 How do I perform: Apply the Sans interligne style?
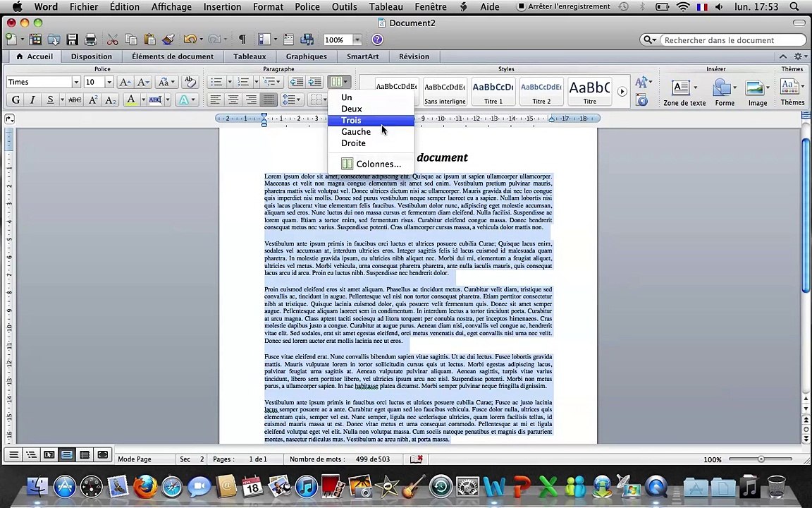pyautogui.click(x=445, y=91)
